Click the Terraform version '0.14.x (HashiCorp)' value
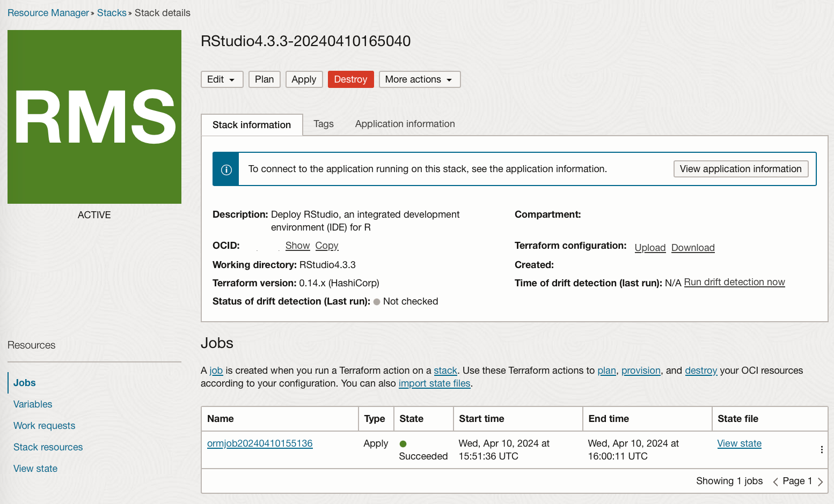Screen dimensions: 834x504 tap(339, 283)
